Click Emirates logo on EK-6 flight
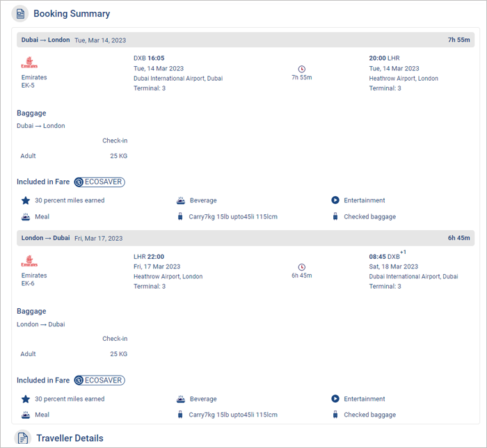This screenshot has width=487, height=448. [30, 262]
